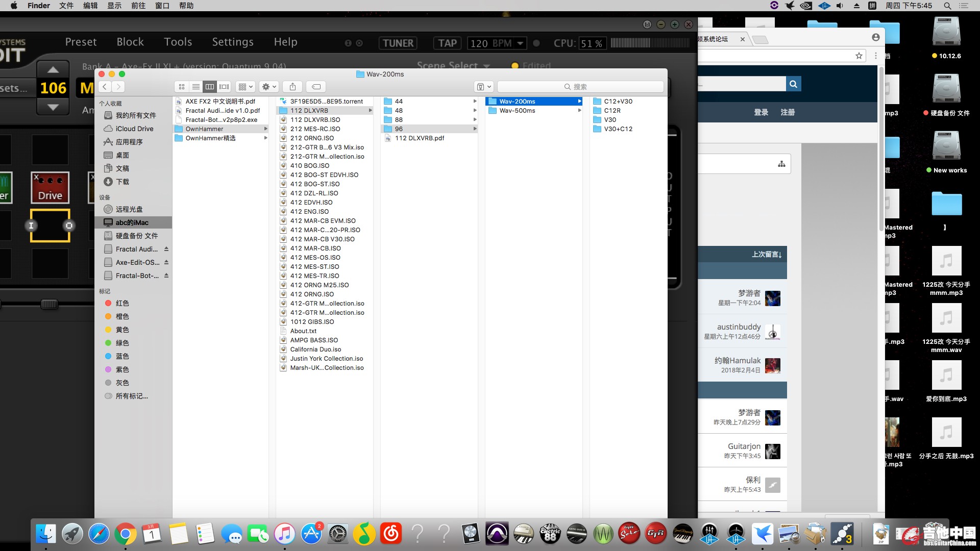Image resolution: width=980 pixels, height=551 pixels.
Task: Click the Finder search field
Action: [580, 87]
